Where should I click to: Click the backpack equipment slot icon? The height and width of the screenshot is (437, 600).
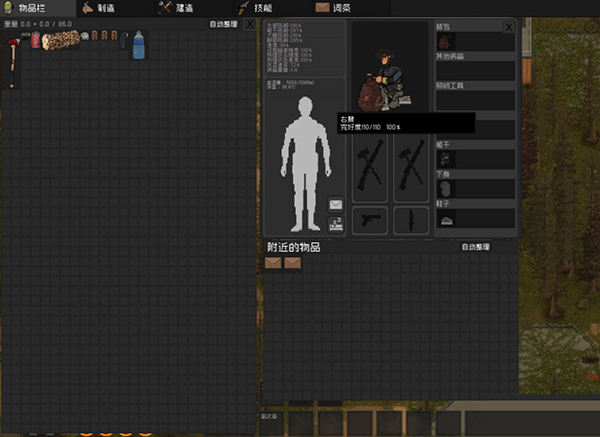(x=446, y=42)
